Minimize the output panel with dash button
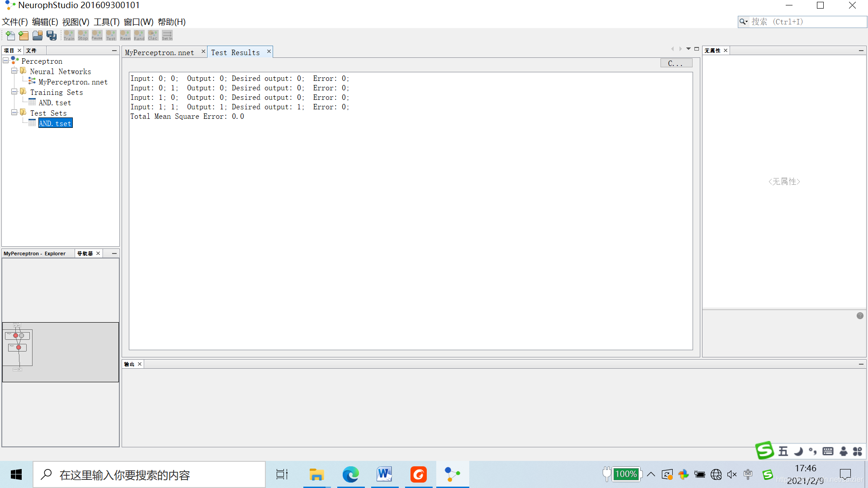 click(x=861, y=364)
